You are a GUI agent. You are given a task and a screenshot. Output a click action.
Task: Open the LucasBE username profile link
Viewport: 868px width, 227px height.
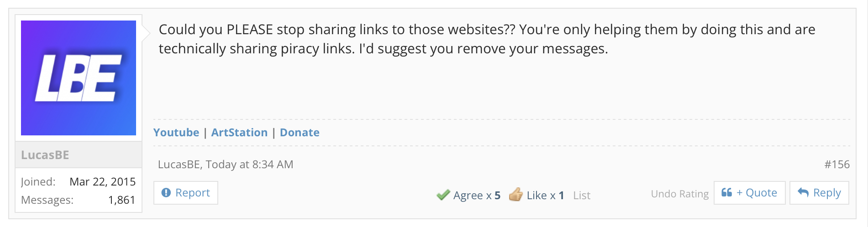point(45,155)
